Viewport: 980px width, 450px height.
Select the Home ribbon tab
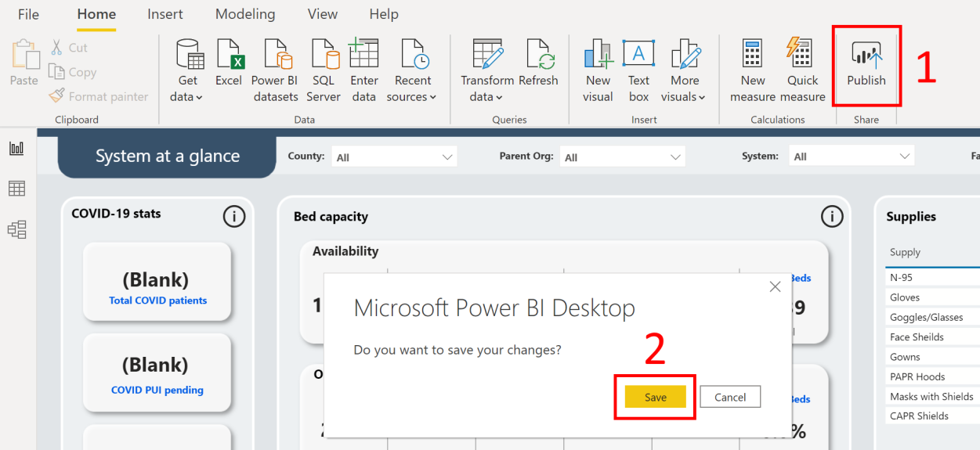[96, 14]
